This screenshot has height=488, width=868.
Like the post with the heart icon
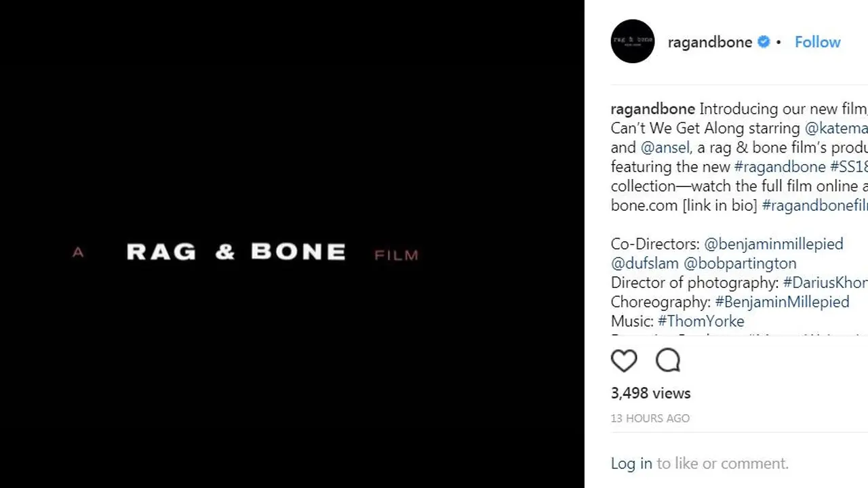point(624,361)
